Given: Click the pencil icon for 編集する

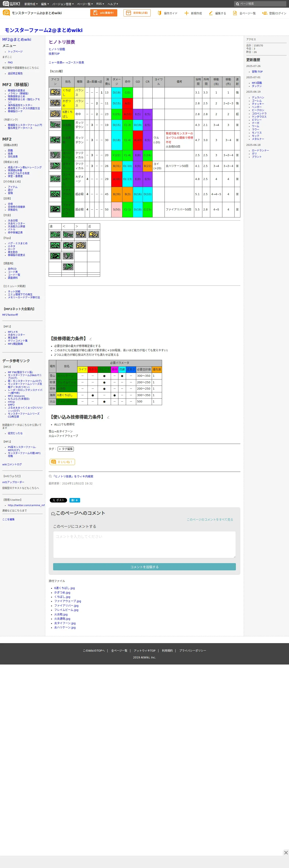Looking at the screenshot, I should coord(211,13).
